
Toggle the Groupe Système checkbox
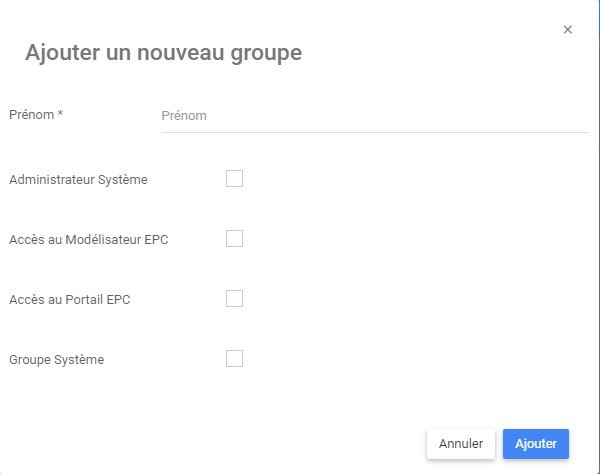point(235,359)
